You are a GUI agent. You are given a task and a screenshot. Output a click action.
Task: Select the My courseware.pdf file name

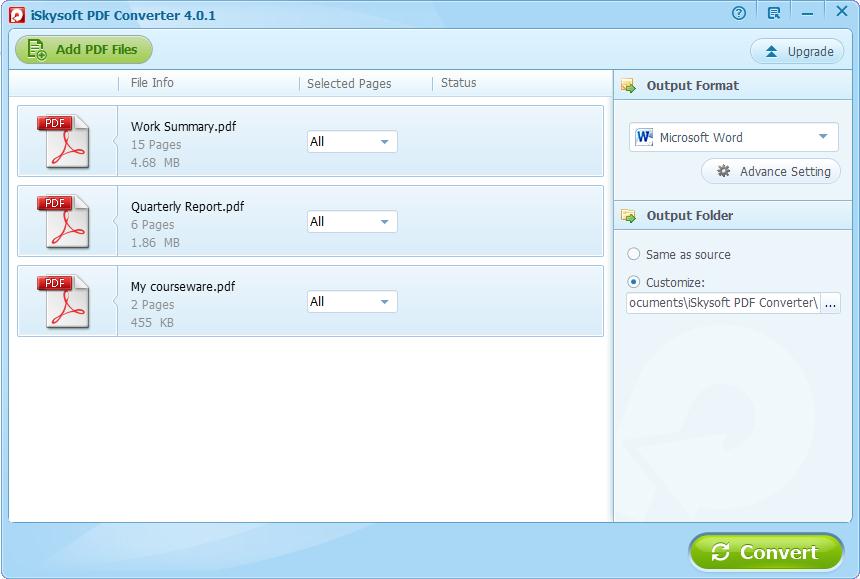(x=183, y=287)
